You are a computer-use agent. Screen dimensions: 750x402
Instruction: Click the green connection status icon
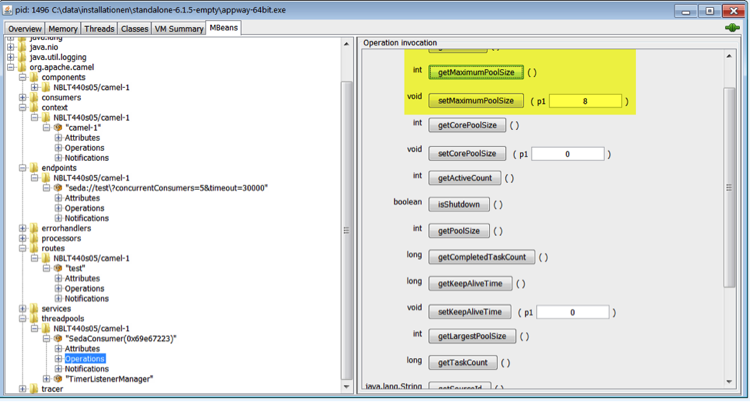(732, 29)
